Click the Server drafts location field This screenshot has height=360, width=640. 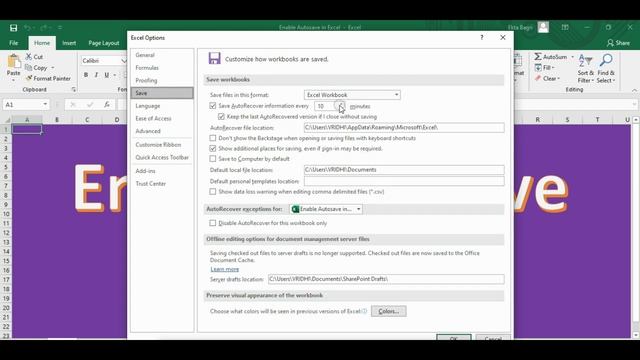pos(386,279)
